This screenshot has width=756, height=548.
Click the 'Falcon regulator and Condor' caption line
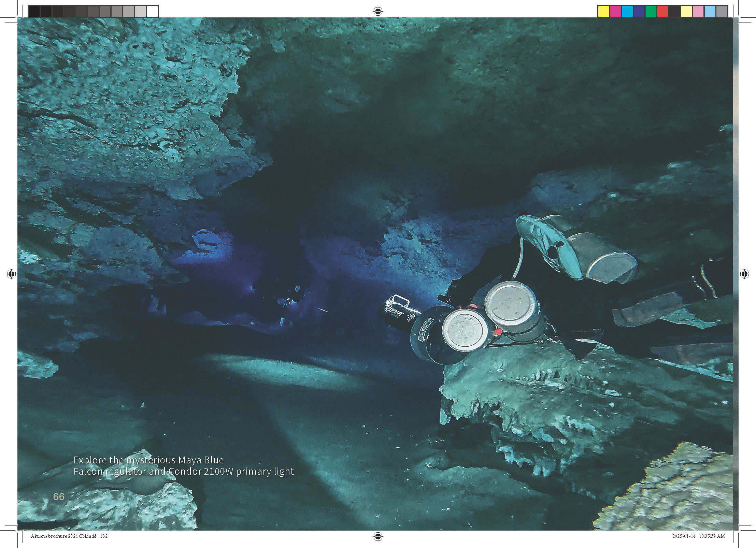tap(184, 472)
